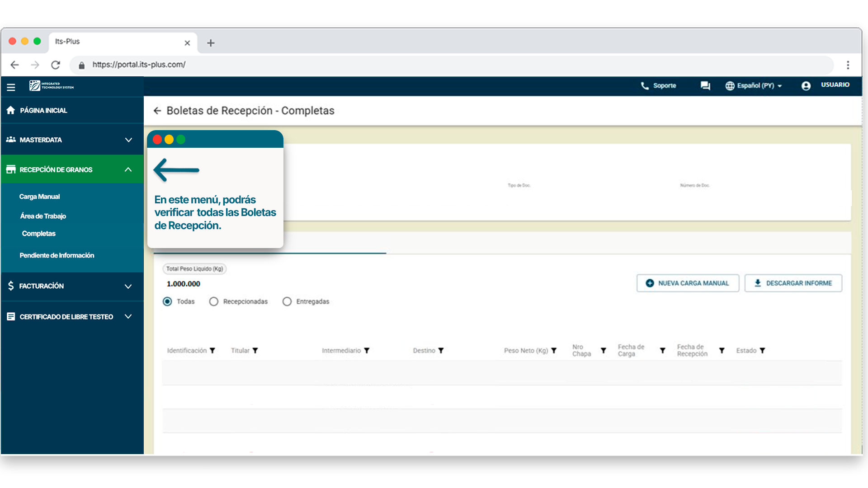Click the Soporte phone icon

645,86
